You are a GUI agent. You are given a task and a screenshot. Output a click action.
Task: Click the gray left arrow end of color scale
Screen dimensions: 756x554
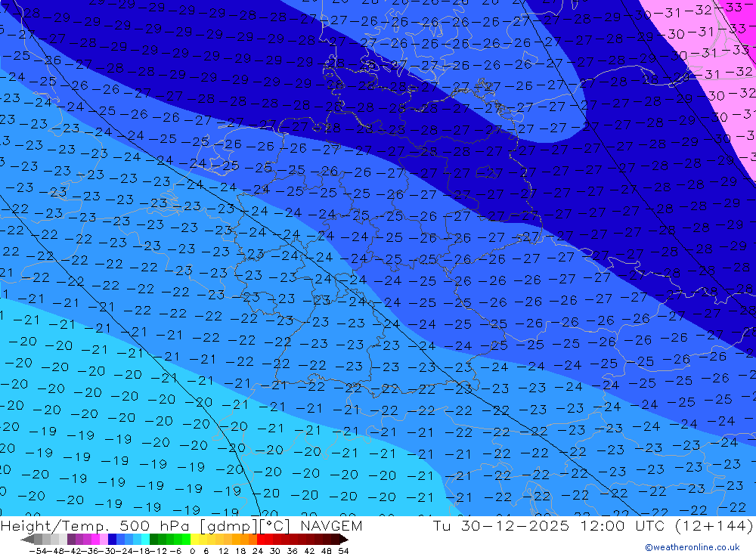[27, 539]
